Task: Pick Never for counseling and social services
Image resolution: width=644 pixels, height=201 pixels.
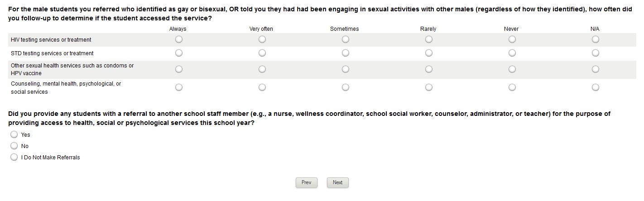Action: [x=512, y=87]
